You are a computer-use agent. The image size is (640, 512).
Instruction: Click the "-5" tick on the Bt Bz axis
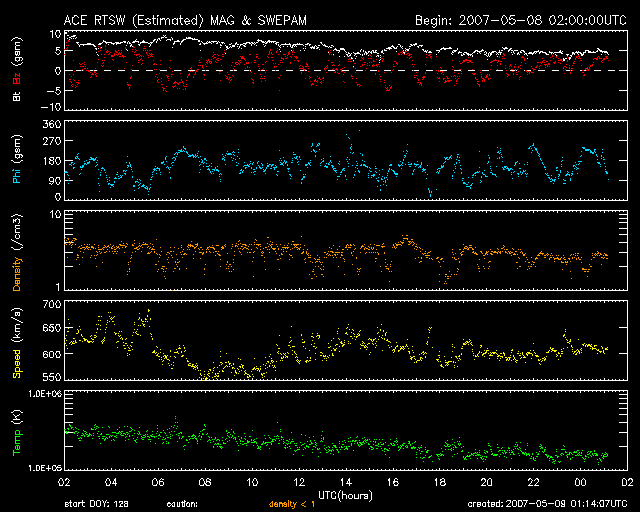point(53,90)
